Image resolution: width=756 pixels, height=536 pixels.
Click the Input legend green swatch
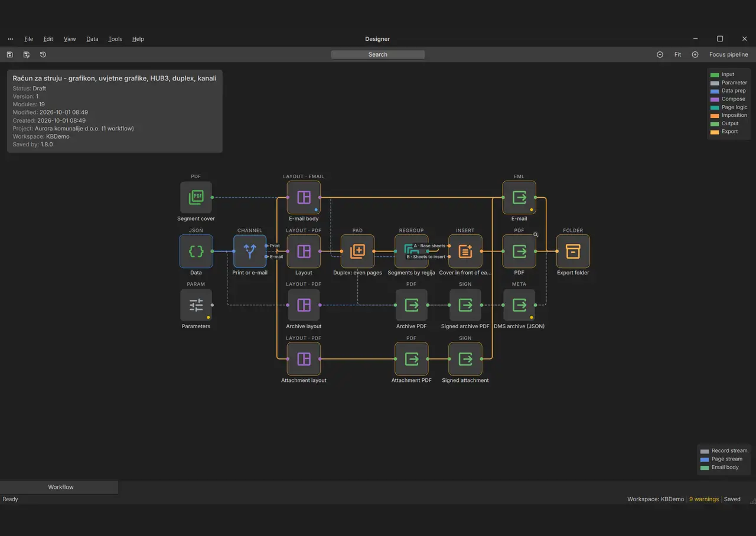pos(715,75)
